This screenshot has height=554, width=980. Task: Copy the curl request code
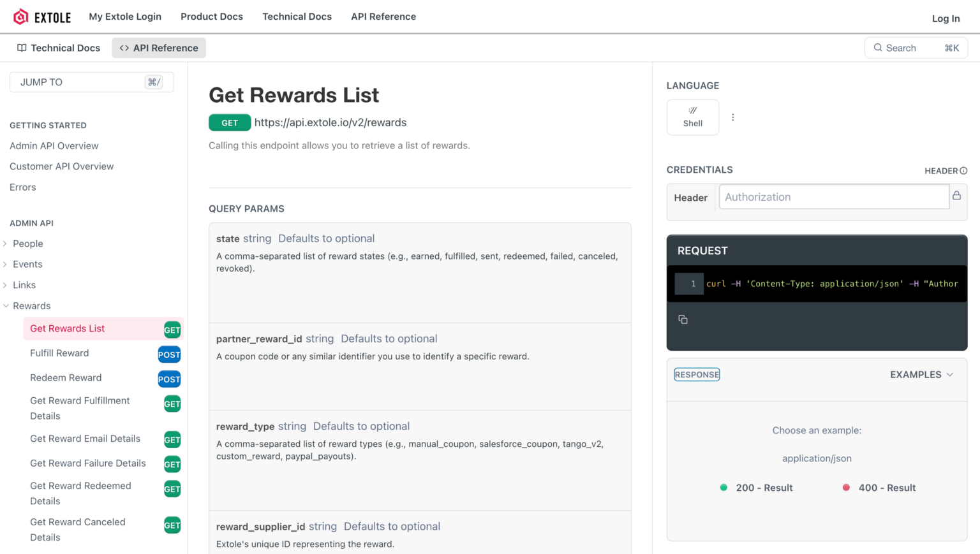683,319
